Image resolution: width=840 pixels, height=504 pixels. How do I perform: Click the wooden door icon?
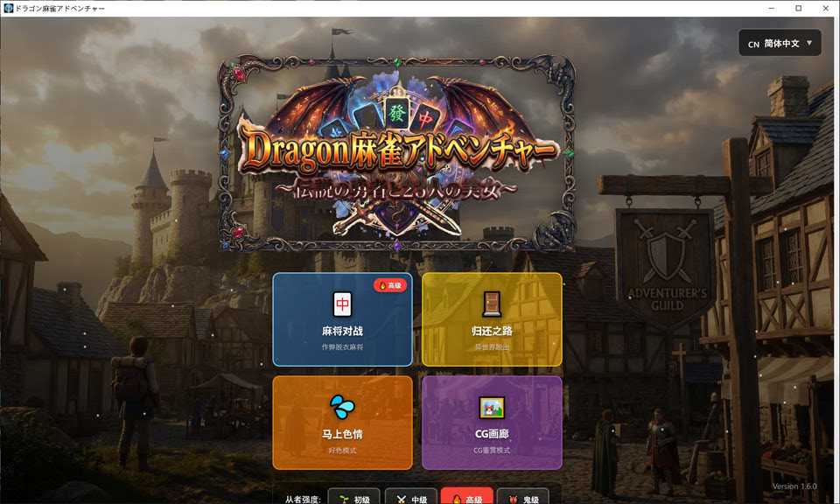[492, 304]
